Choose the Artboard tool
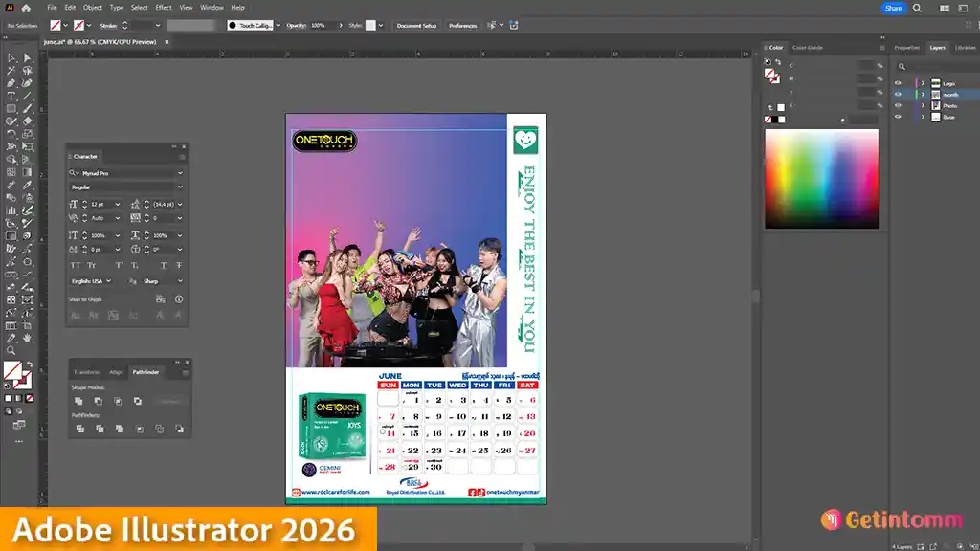This screenshot has height=551, width=980. click(x=28, y=325)
